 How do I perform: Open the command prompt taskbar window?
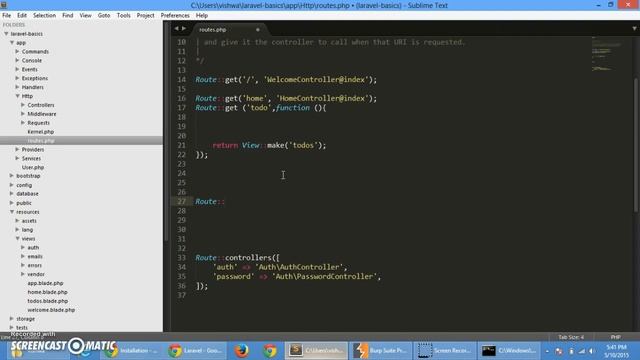(508, 351)
